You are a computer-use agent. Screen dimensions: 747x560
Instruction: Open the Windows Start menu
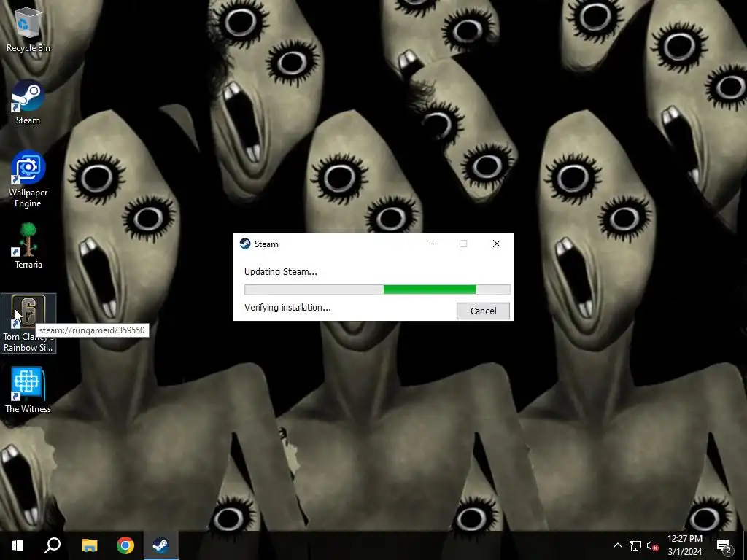pos(18,545)
